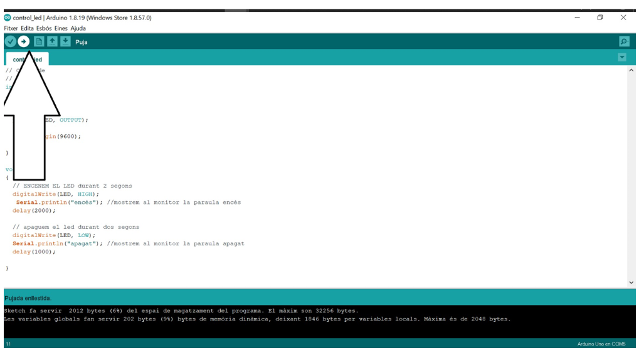Click the console output text area
644x360 pixels.
tap(314, 326)
